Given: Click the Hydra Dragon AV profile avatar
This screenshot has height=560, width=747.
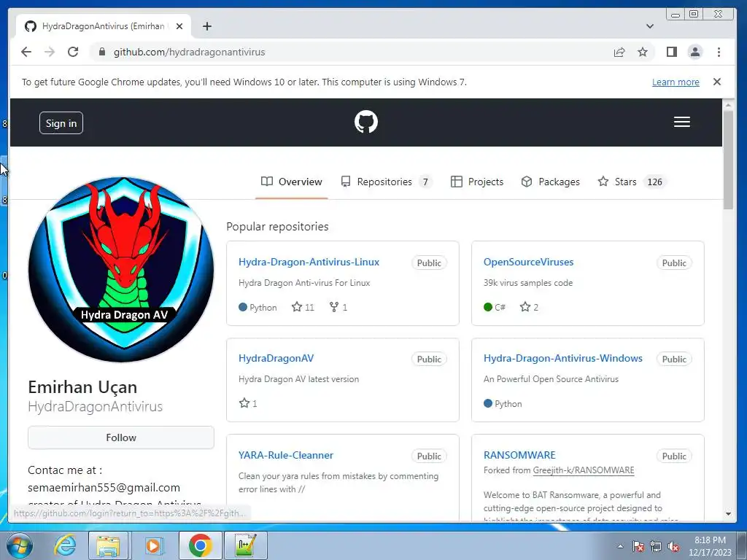Looking at the screenshot, I should pos(121,270).
